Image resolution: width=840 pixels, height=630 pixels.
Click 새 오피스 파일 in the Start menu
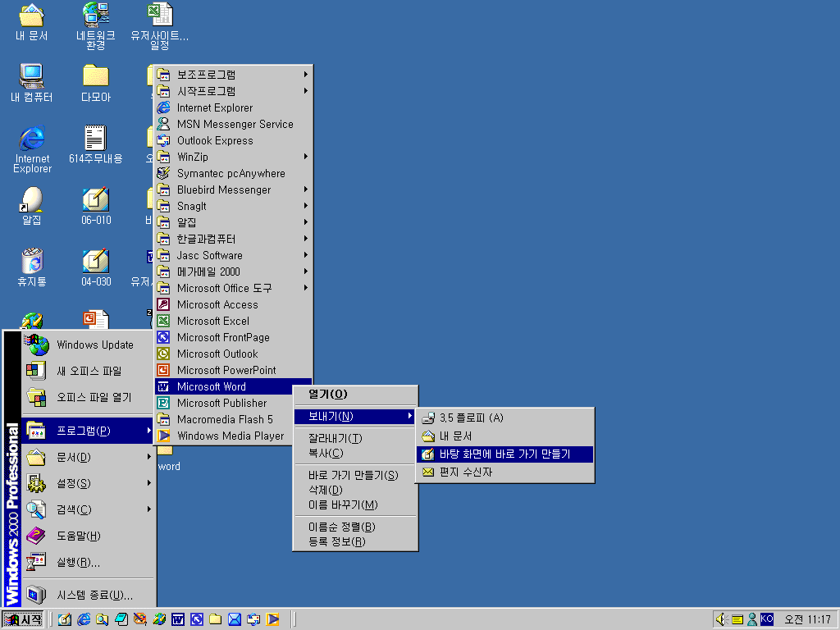pos(88,371)
